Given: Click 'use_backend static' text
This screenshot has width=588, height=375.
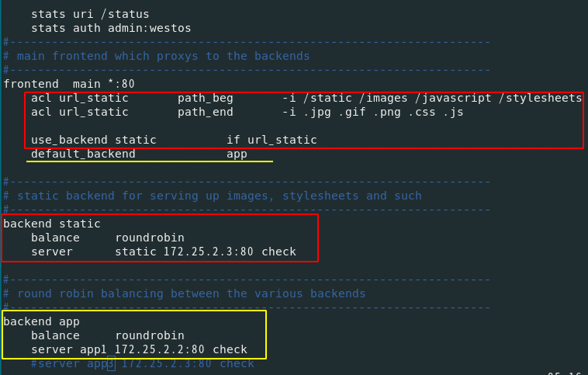Looking at the screenshot, I should click(93, 140).
